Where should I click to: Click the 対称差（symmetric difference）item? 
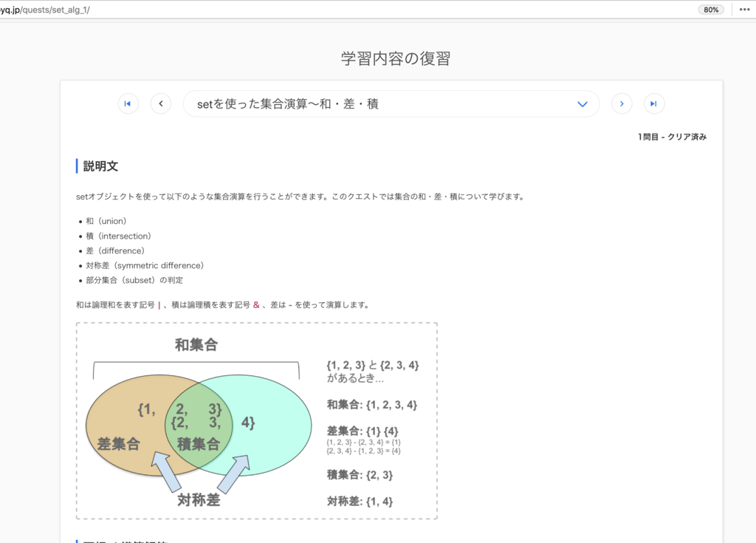(x=145, y=265)
